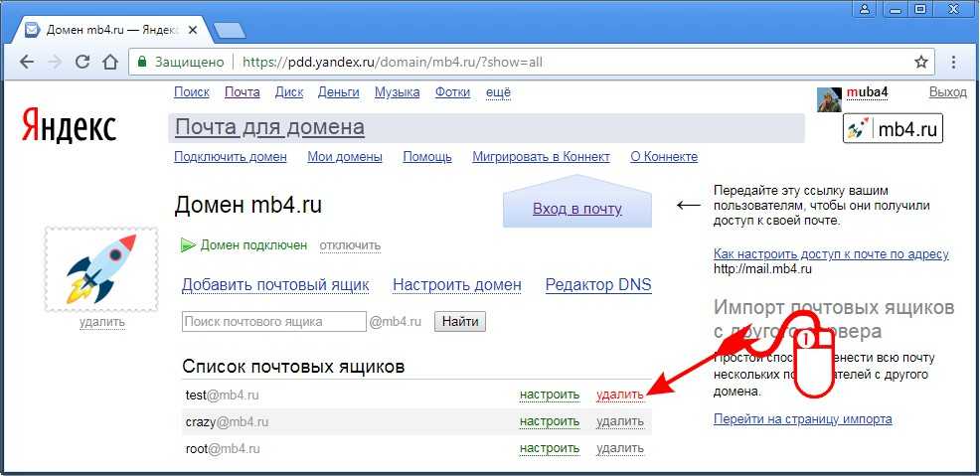The width and height of the screenshot is (980, 476).
Task: Click удалить for test@mb4.ru
Action: click(620, 395)
